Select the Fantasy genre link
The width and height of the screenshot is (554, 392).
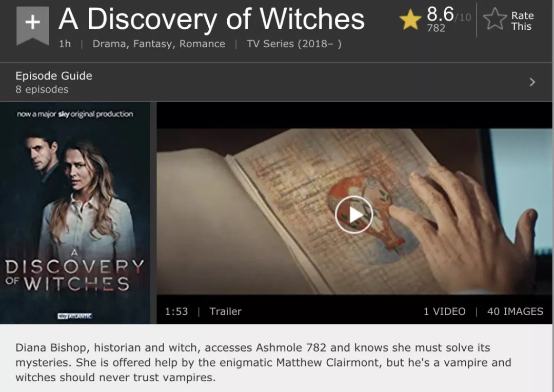pyautogui.click(x=154, y=44)
